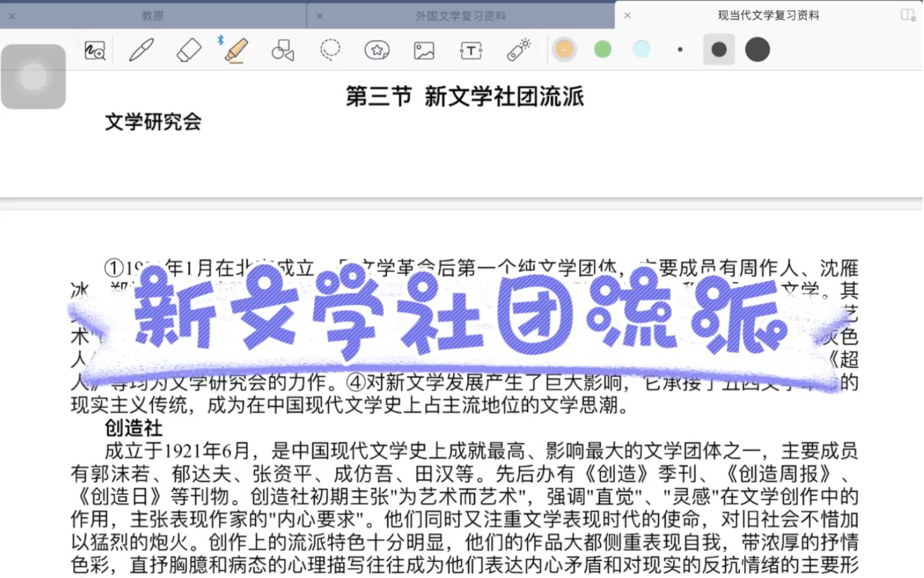Open the split view page icon
Image resolution: width=924 pixels, height=578 pixels.
coord(908,15)
